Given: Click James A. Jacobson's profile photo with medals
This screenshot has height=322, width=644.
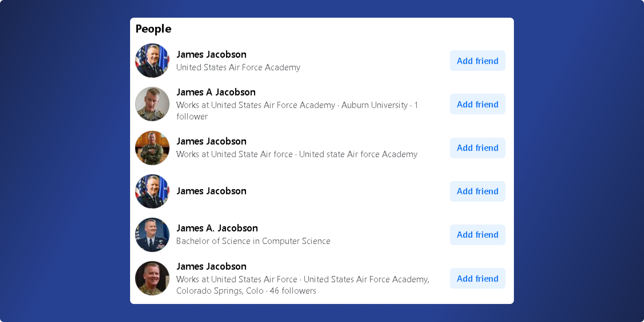Looking at the screenshot, I should (152, 235).
